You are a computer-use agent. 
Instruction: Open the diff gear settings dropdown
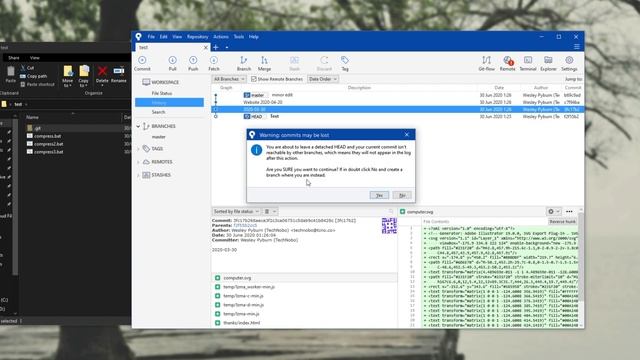[553, 211]
